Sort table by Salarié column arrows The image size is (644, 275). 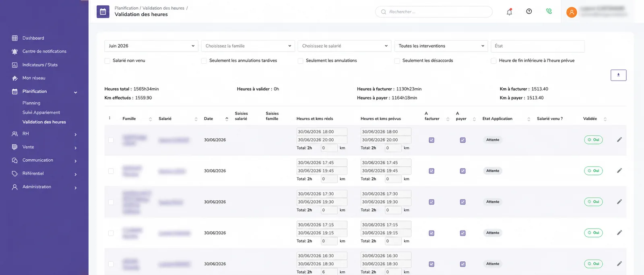tap(196, 119)
